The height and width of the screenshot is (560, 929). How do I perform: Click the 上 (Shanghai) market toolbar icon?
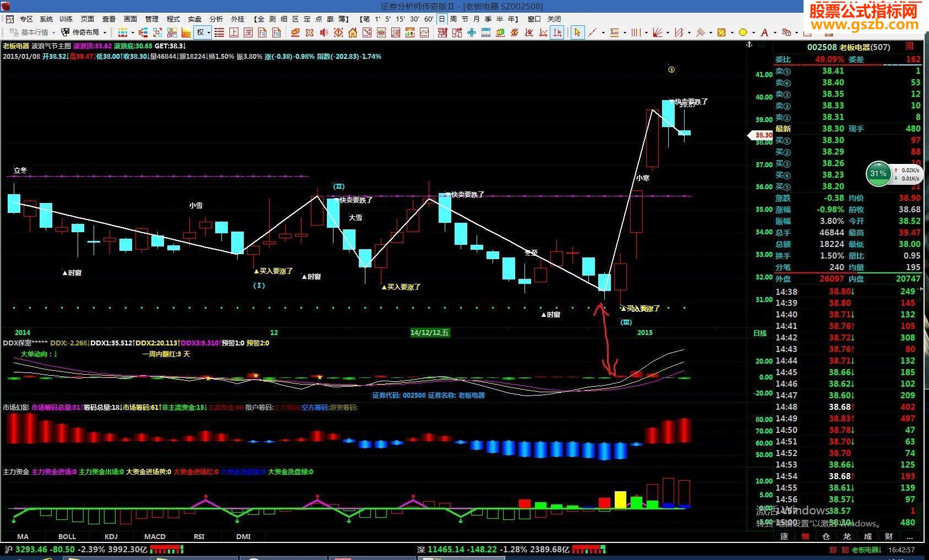234,32
